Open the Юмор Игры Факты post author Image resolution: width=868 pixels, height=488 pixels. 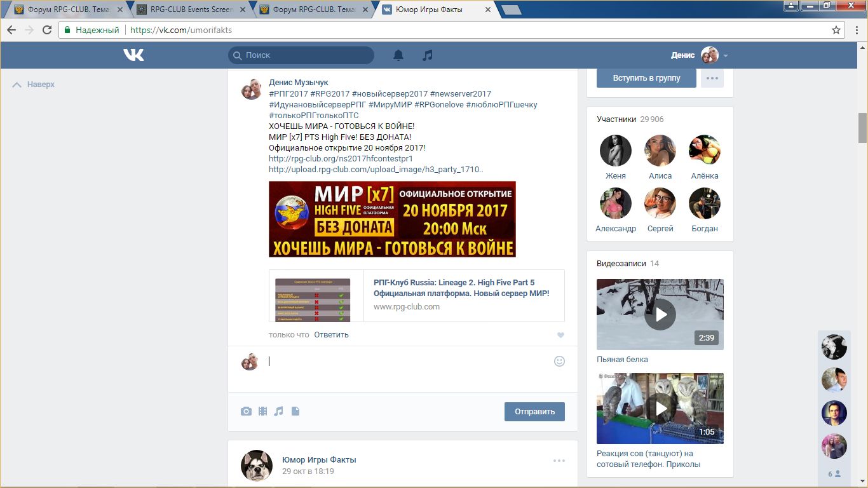pos(319,459)
